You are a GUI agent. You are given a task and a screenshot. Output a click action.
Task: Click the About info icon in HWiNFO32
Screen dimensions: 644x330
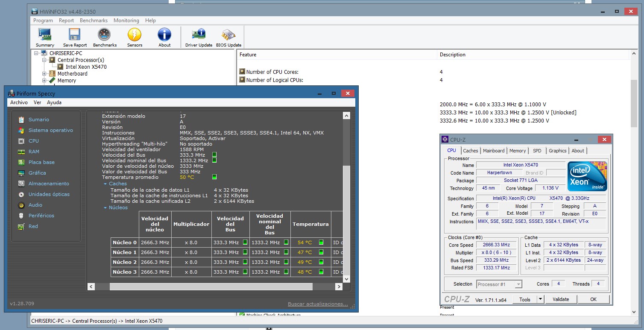point(164,38)
